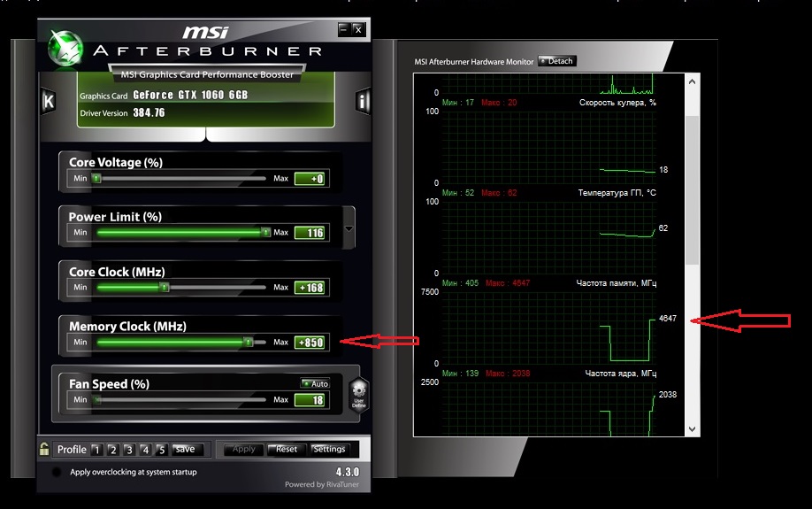Viewport: 812px width, 509px height.
Task: Toggle the profile lock padlock icon
Action: (x=44, y=449)
